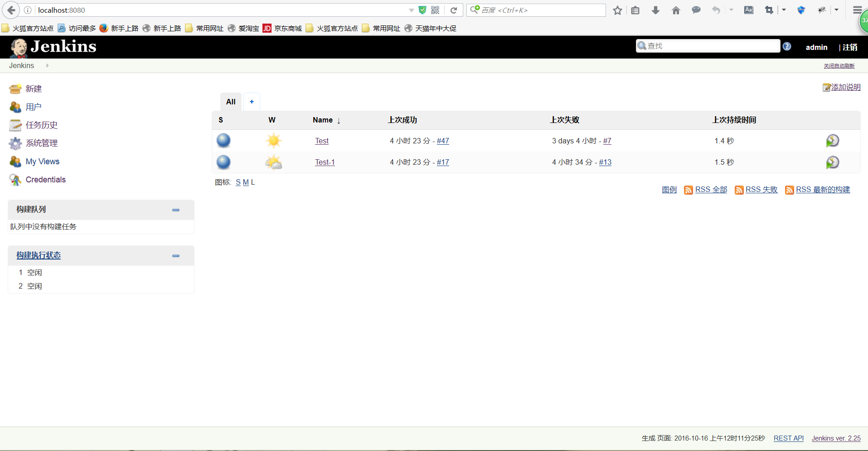The image size is (868, 451).
Task: Open 爱淘宝 bookmark
Action: click(243, 28)
